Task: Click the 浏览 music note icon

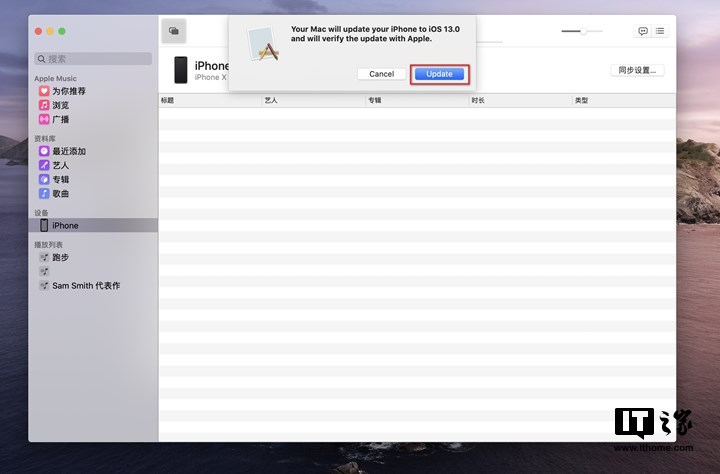Action: 44,105
